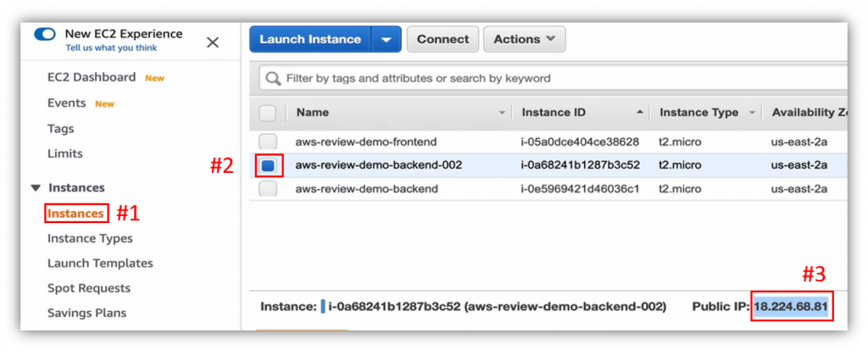Sort by the Instance Type column header
868x351 pixels.
[698, 113]
